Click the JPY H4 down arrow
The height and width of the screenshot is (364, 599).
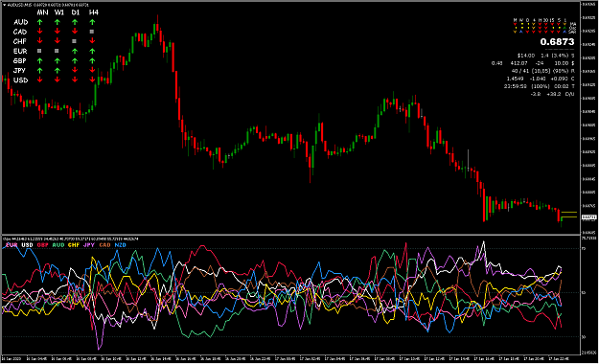point(92,70)
